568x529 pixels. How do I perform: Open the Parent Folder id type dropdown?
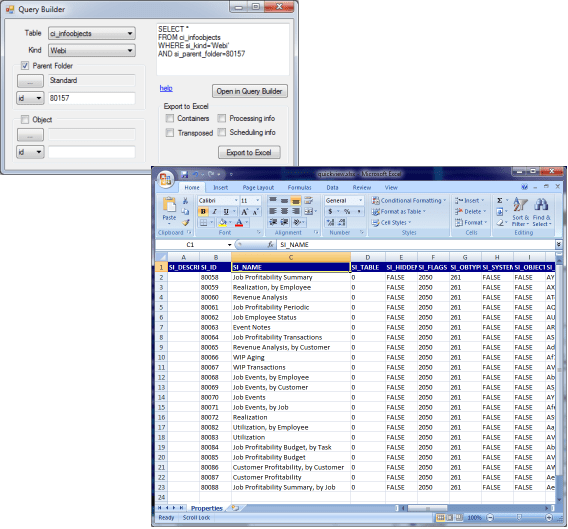[x=30, y=98]
